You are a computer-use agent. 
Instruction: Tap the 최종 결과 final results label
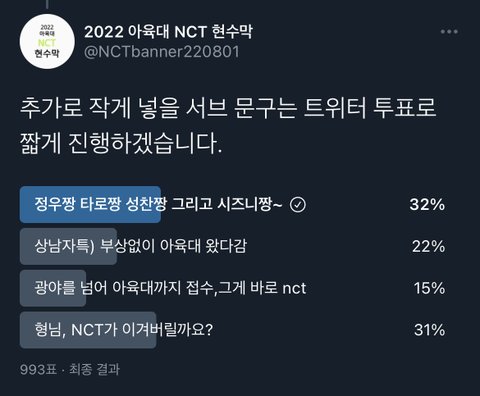[x=94, y=369]
